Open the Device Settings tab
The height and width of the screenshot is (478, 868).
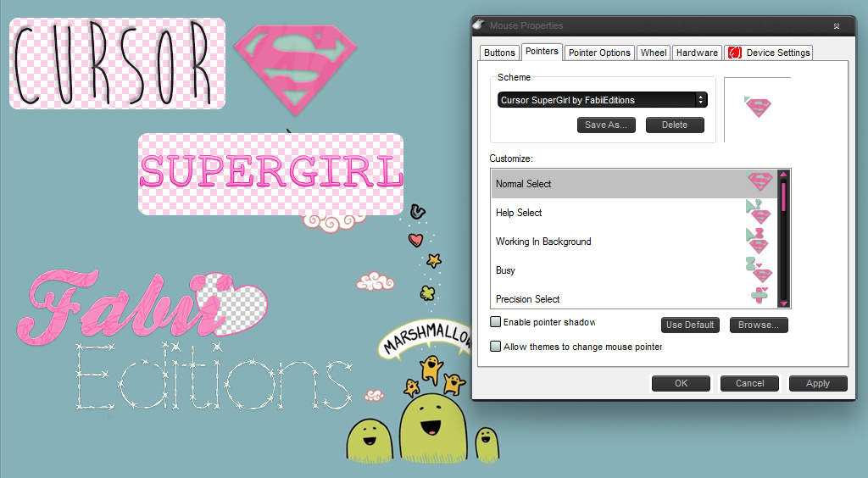click(768, 53)
